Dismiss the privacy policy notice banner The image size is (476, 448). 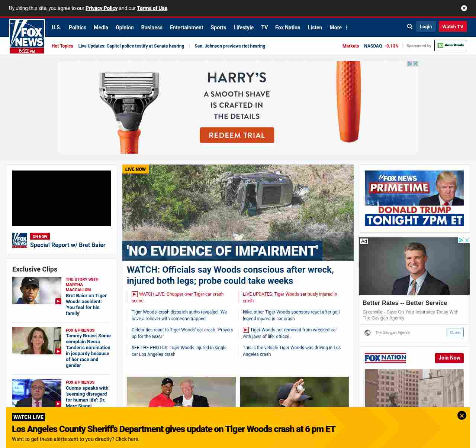tap(464, 8)
